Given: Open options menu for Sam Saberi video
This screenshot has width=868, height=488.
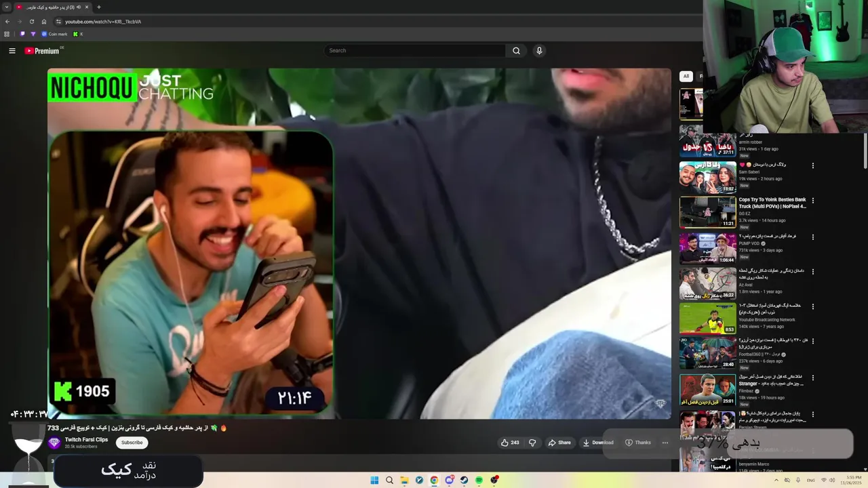Looking at the screenshot, I should (x=812, y=165).
